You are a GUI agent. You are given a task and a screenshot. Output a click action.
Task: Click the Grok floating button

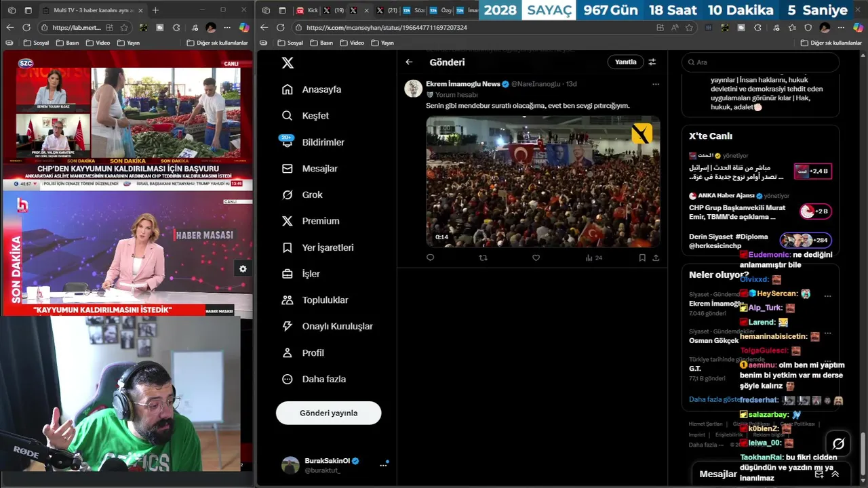click(838, 444)
